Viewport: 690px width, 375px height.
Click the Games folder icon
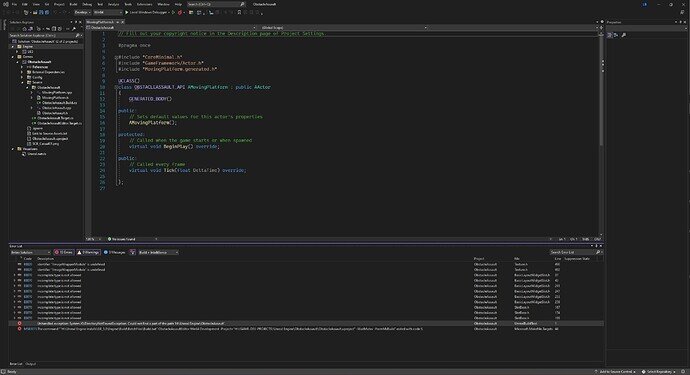coord(19,57)
